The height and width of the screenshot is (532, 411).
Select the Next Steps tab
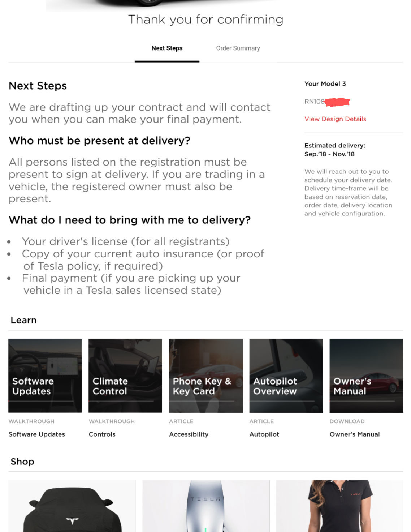pos(167,48)
